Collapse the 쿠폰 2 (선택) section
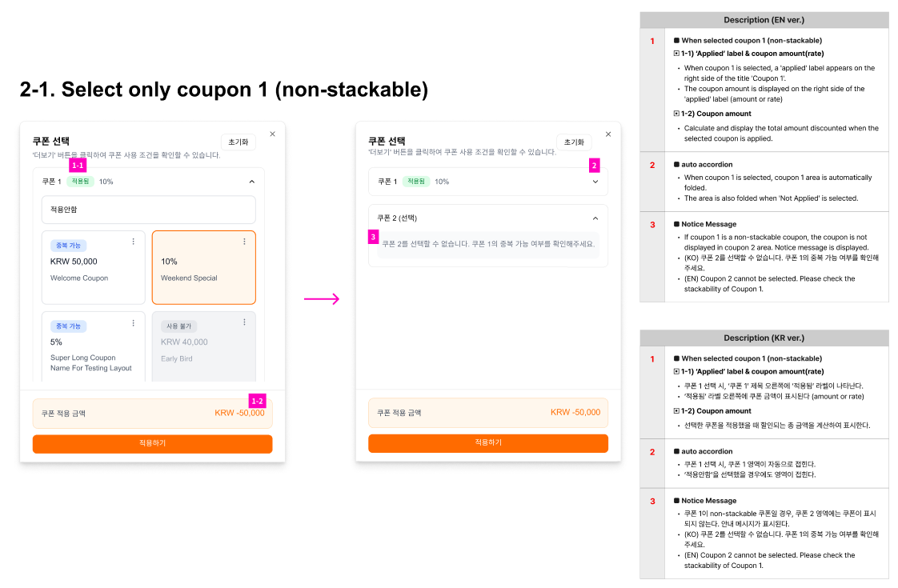Viewport: 898px width, 588px height. tap(595, 218)
